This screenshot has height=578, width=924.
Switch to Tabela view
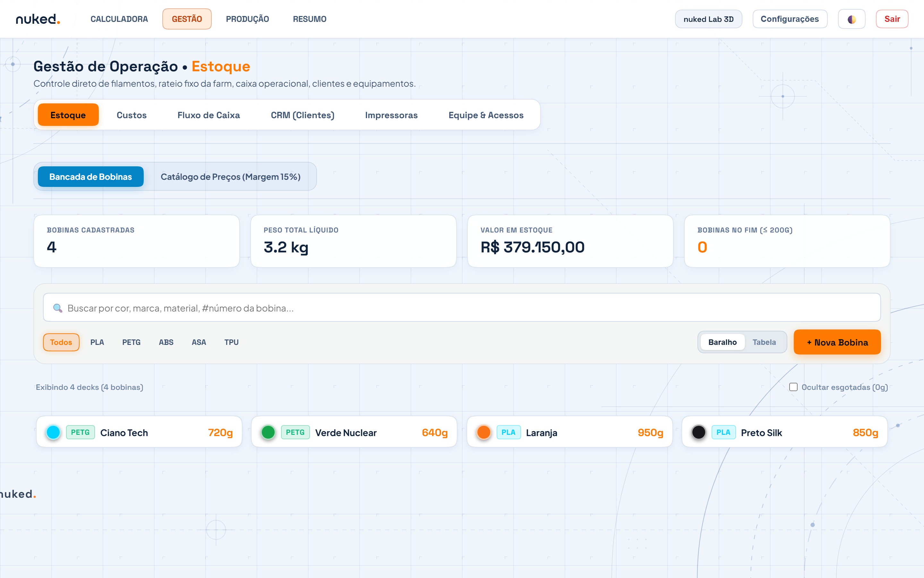pyautogui.click(x=764, y=342)
